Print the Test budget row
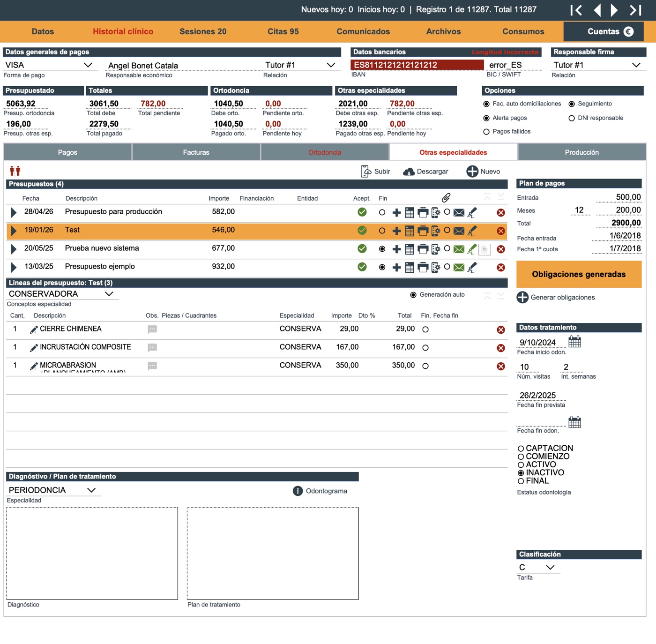Viewport: 656px width, 644px height. click(423, 231)
